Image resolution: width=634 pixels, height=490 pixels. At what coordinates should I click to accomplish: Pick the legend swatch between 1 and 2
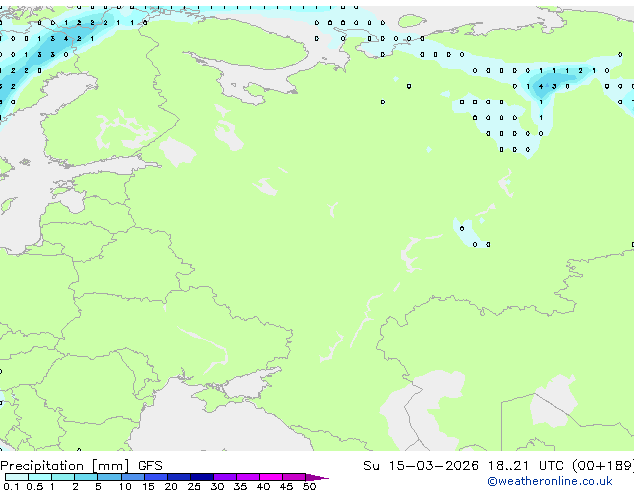(63, 477)
